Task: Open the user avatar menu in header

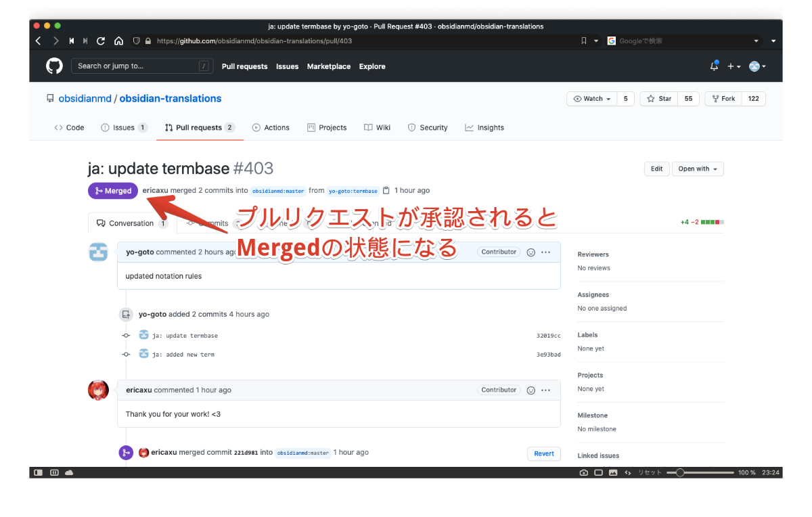Action: pyautogui.click(x=757, y=66)
